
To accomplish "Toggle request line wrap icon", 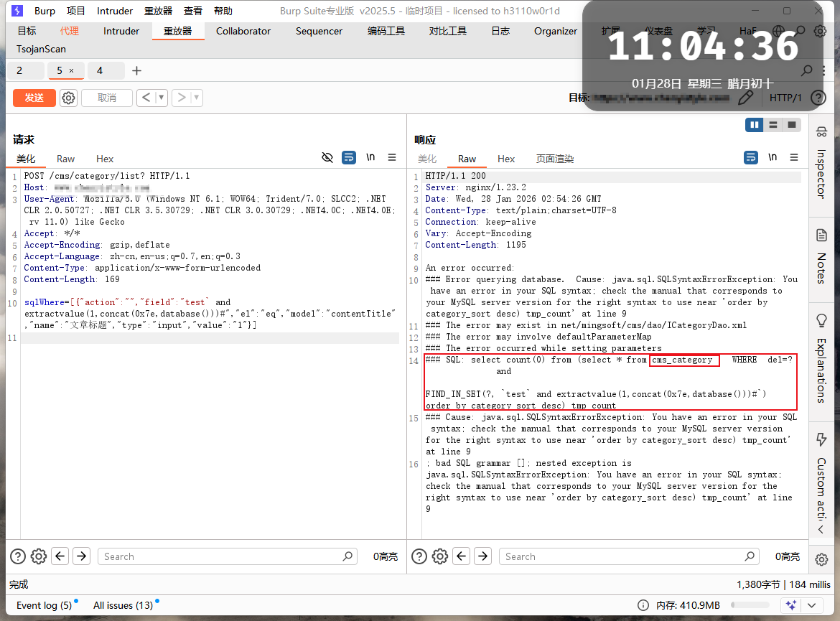I will pos(349,157).
